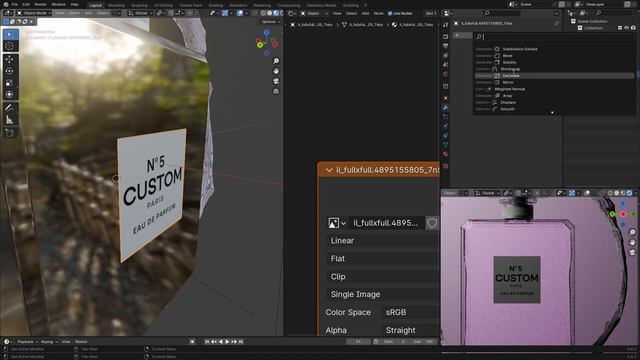Choose the Array modifier
The width and height of the screenshot is (640, 360).
click(x=507, y=96)
